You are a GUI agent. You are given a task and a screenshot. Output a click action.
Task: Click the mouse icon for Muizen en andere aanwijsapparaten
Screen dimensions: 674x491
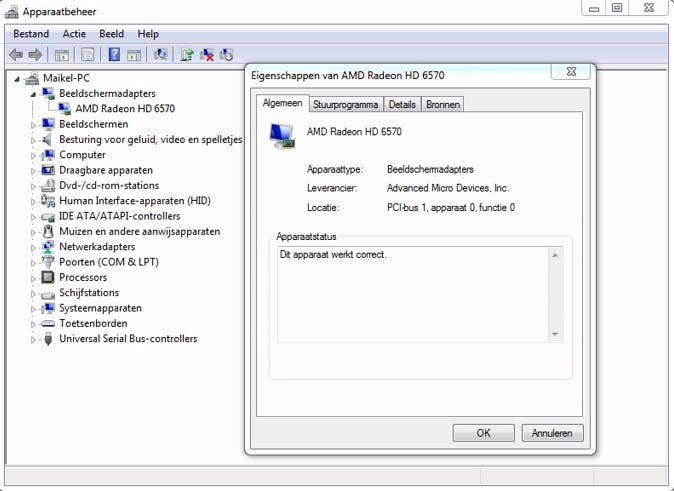(48, 231)
